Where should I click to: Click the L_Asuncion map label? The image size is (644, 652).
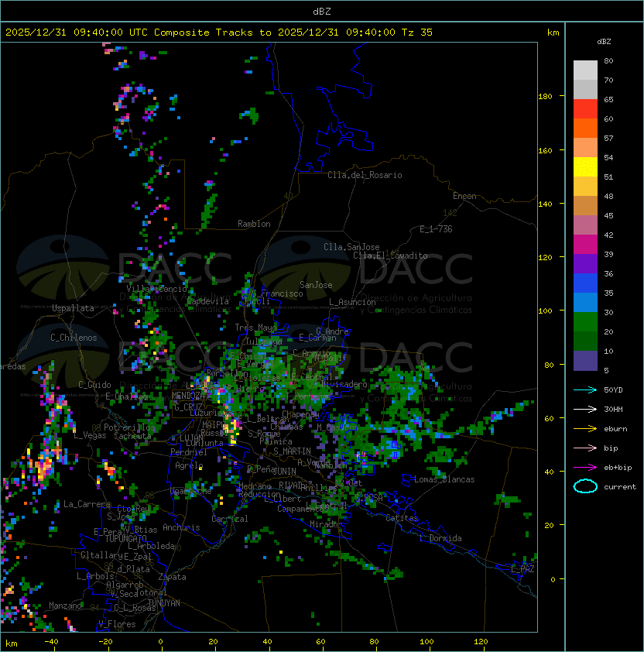pos(352,302)
